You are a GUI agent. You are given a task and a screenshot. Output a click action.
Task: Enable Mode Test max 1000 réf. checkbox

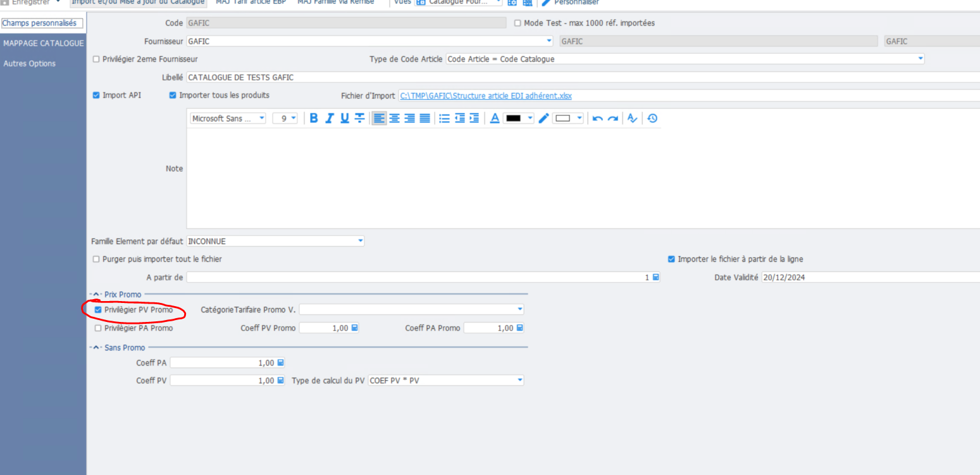518,23
